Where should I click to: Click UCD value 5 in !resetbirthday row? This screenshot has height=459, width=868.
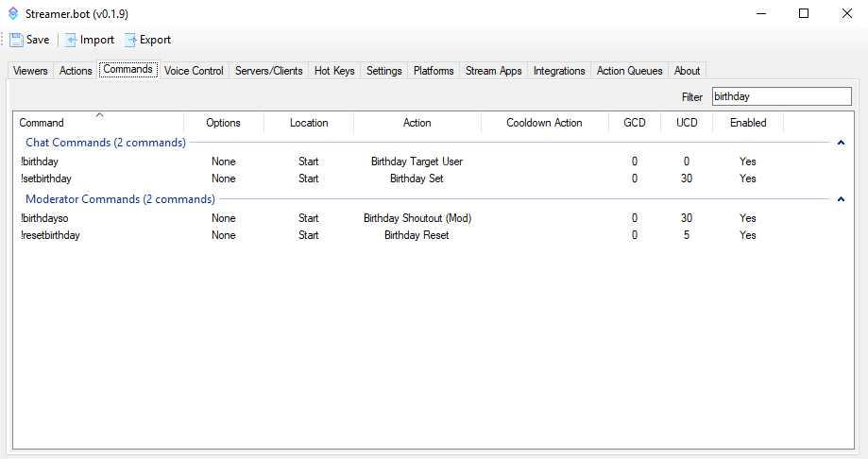687,235
